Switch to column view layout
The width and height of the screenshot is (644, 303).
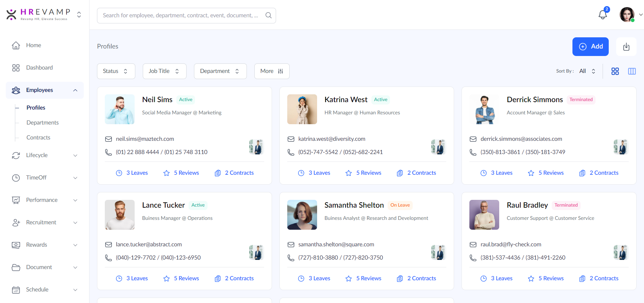[x=631, y=71]
